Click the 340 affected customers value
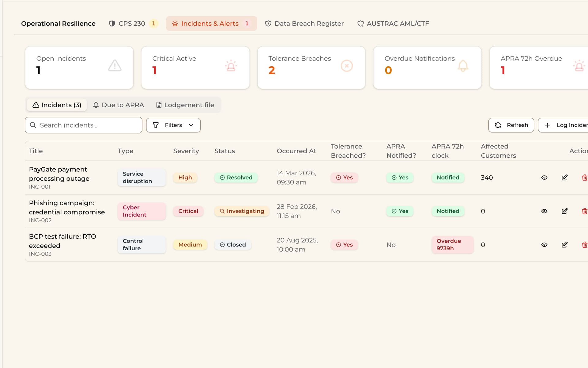 [487, 178]
